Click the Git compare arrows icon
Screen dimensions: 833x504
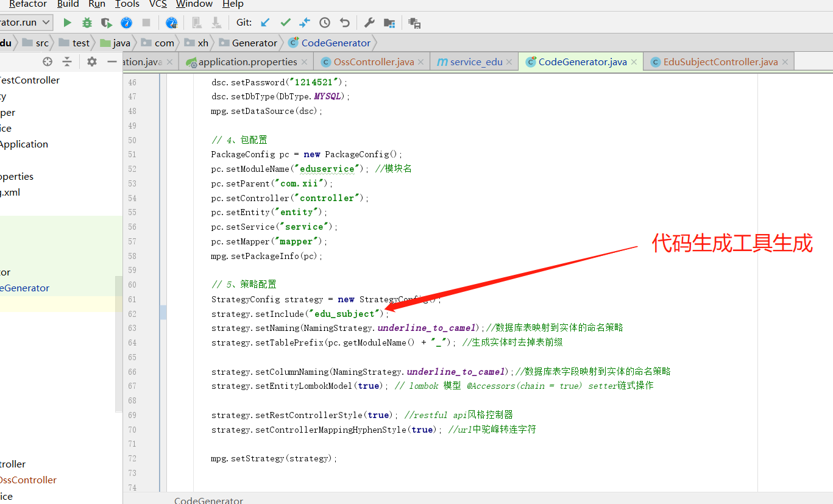(x=305, y=23)
